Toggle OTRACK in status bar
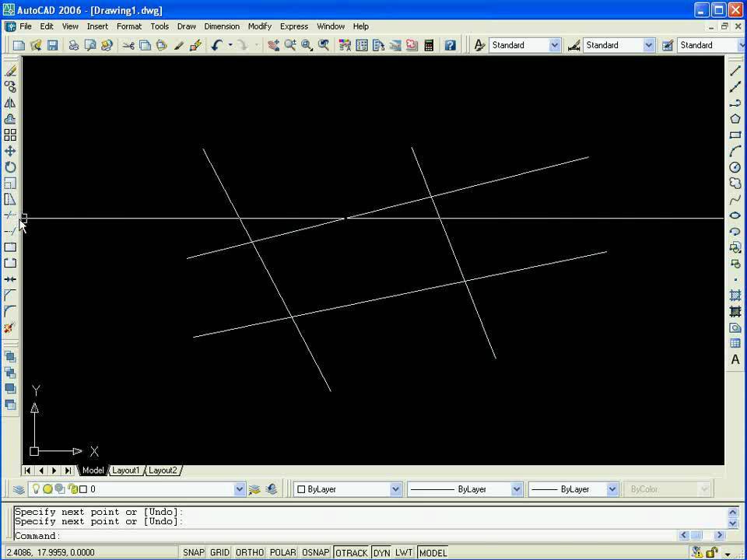 click(x=352, y=552)
